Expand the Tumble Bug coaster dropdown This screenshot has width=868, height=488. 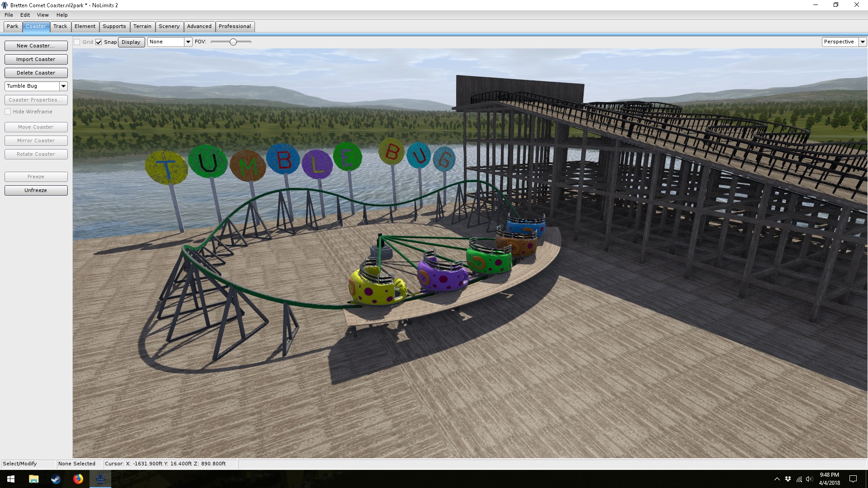click(63, 86)
